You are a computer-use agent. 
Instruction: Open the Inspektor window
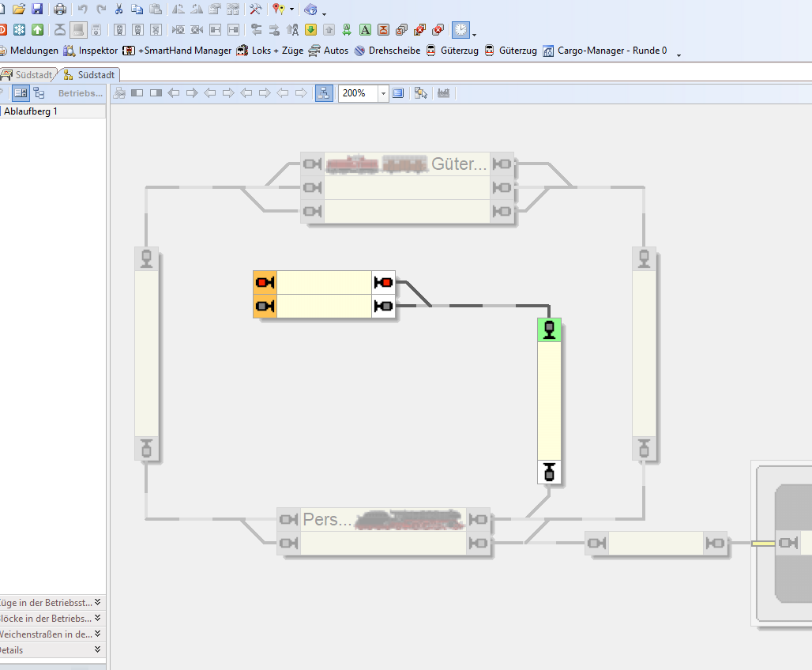pos(89,51)
